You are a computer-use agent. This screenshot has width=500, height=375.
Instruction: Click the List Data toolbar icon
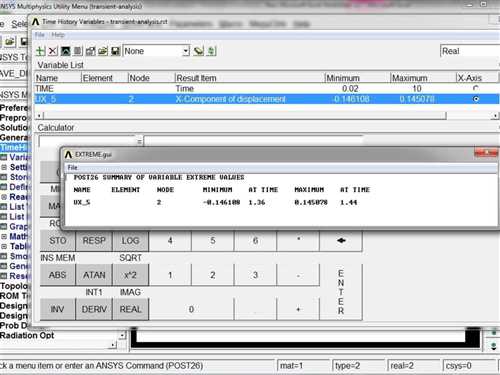click(78, 51)
